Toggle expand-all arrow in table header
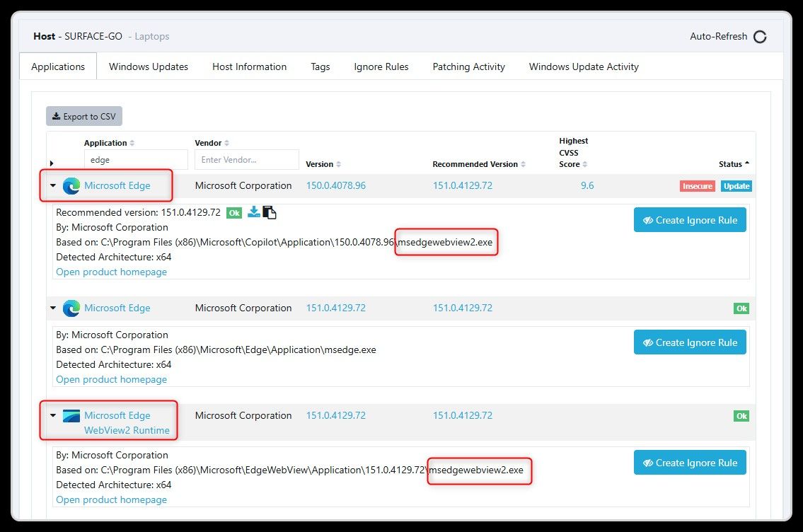803x532 pixels. [x=52, y=163]
